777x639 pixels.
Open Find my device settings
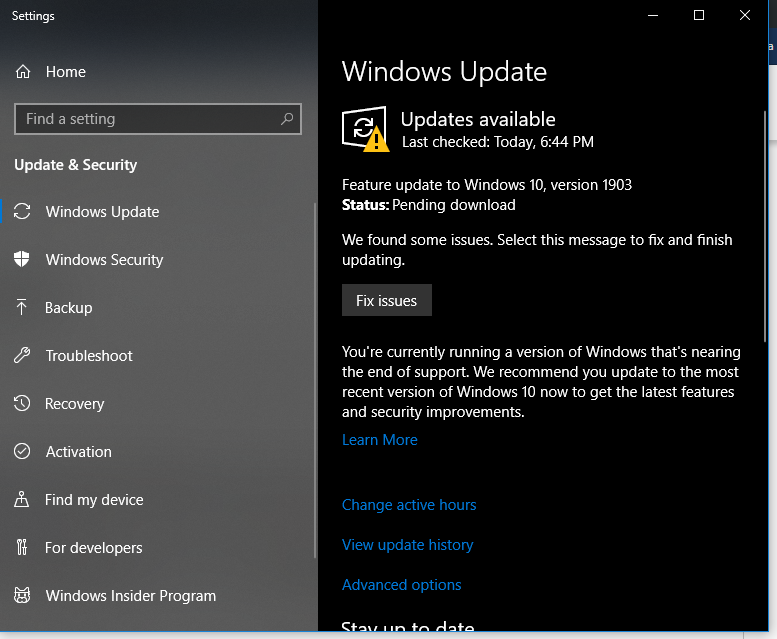(x=159, y=500)
